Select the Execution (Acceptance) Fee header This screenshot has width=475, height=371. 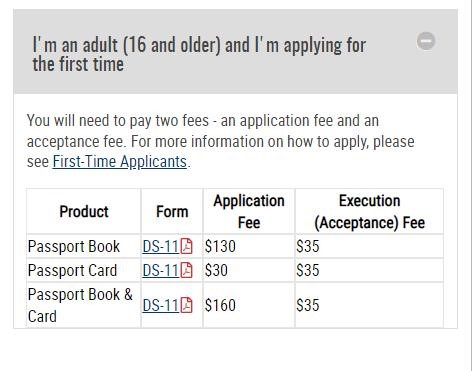click(x=369, y=211)
